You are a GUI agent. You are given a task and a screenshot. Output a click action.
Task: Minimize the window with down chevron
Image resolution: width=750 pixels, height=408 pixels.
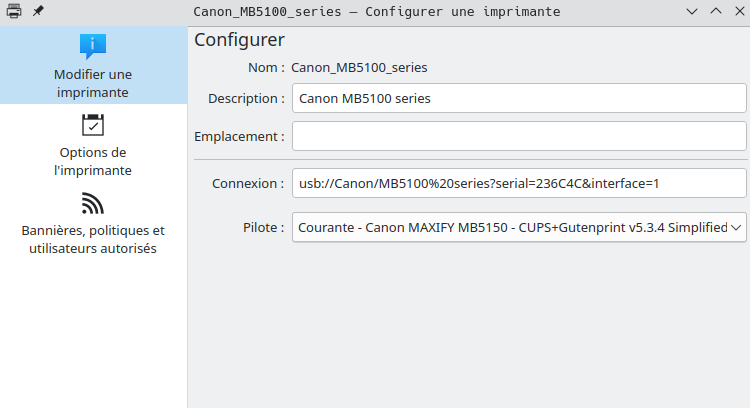[x=692, y=11]
